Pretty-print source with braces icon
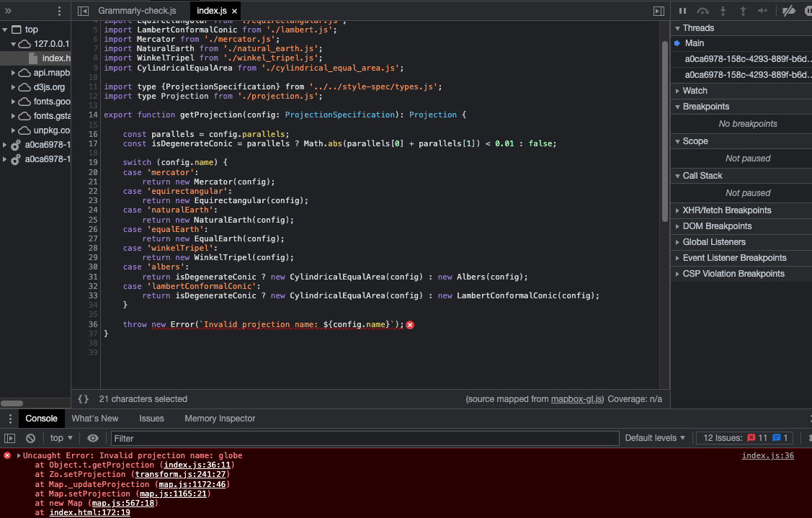Viewport: 812px width, 518px height. [x=84, y=398]
